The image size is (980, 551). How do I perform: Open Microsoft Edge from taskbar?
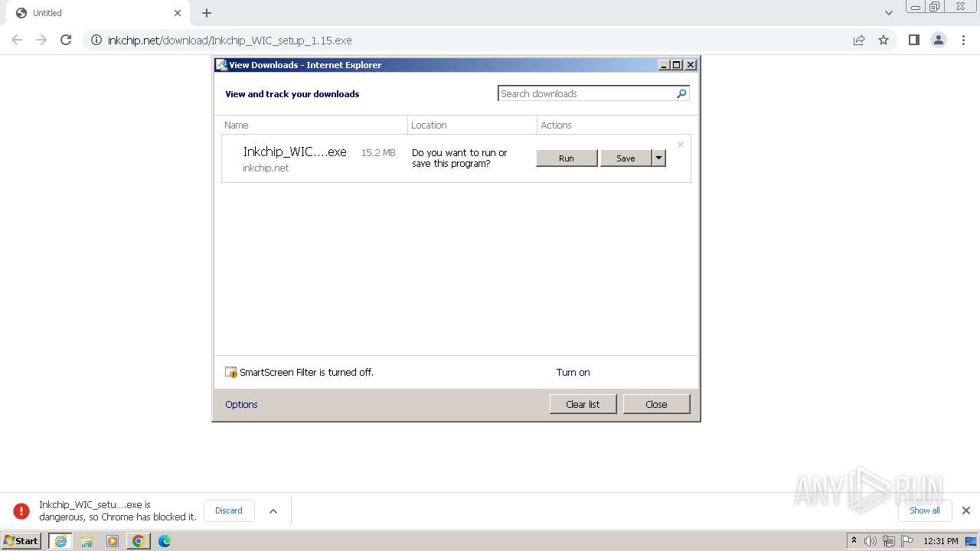point(165,541)
